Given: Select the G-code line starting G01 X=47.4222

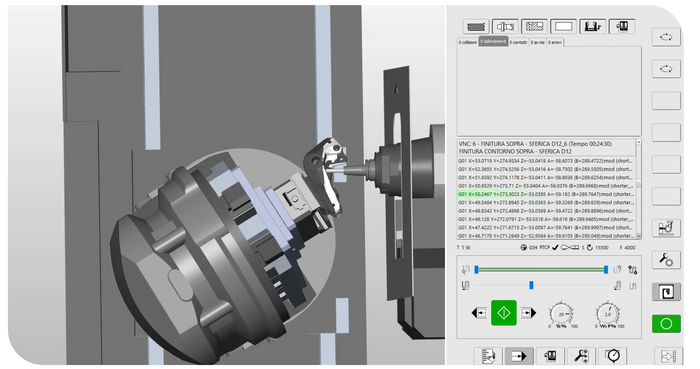Looking at the screenshot, I should [546, 228].
